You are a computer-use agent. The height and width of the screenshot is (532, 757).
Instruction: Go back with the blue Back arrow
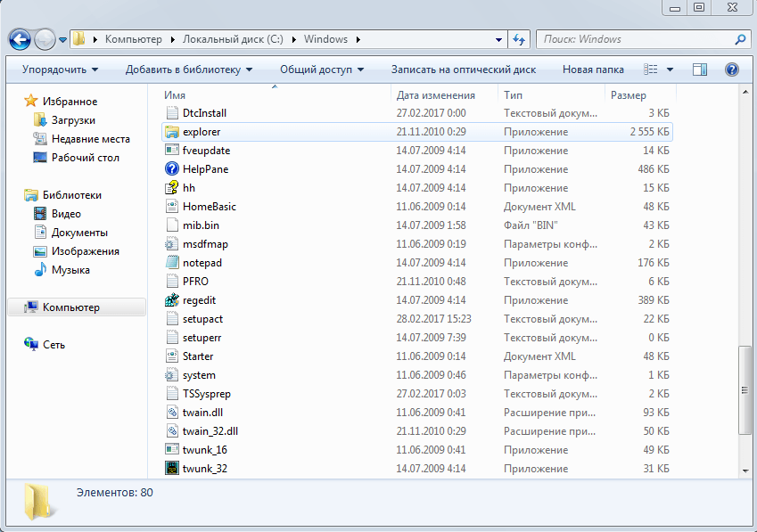point(20,39)
